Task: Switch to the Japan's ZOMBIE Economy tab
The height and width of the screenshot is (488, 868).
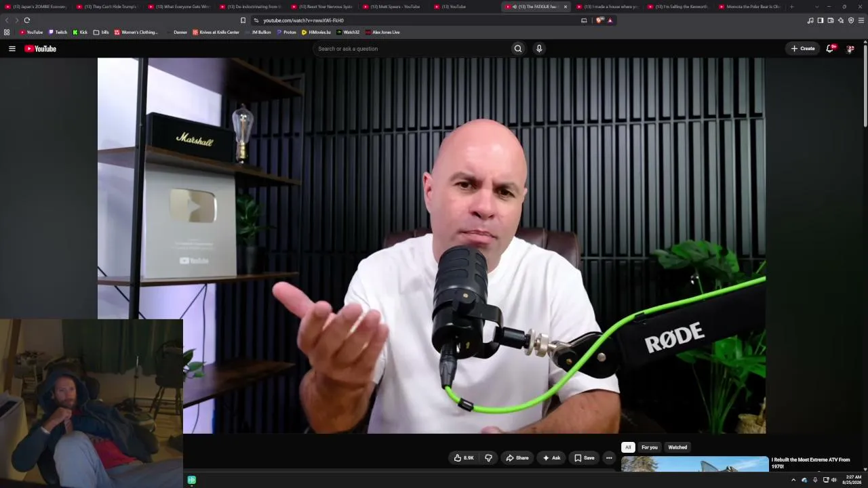Action: (36, 7)
